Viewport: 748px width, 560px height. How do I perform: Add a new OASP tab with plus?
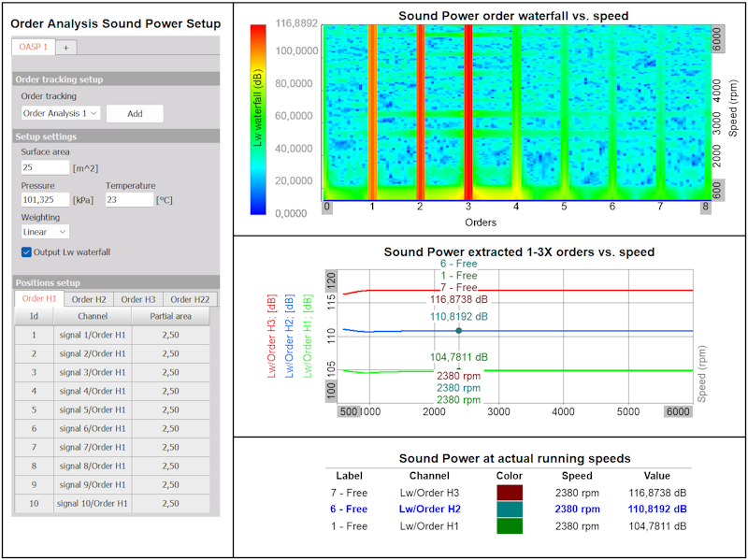click(66, 48)
